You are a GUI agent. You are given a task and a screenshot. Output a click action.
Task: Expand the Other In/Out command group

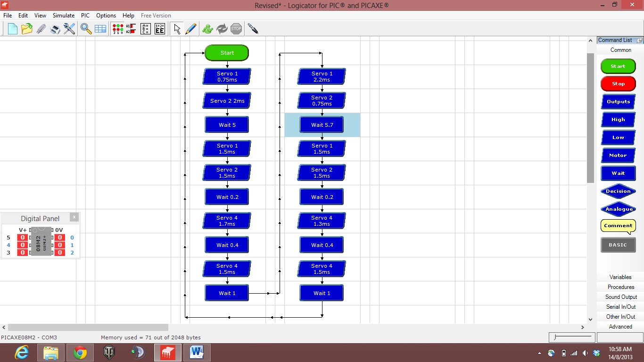click(620, 317)
